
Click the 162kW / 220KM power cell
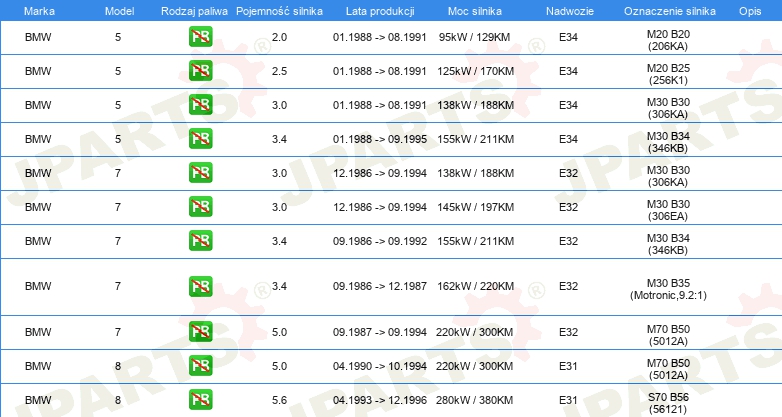point(475,286)
